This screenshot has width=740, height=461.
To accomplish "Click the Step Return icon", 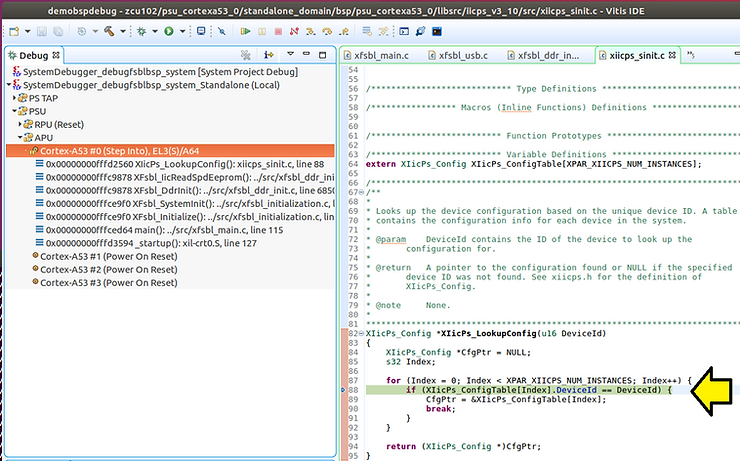I will pos(344,31).
